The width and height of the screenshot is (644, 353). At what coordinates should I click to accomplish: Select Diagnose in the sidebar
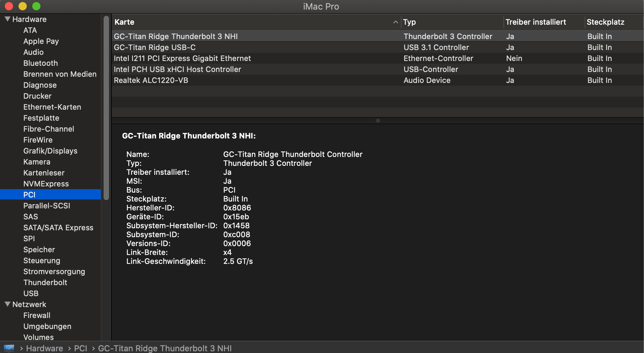pyautogui.click(x=40, y=85)
